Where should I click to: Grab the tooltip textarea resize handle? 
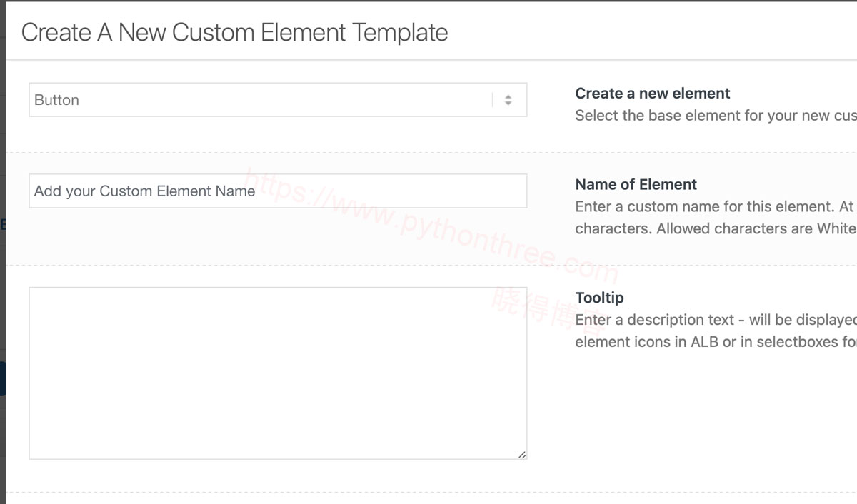[522, 454]
